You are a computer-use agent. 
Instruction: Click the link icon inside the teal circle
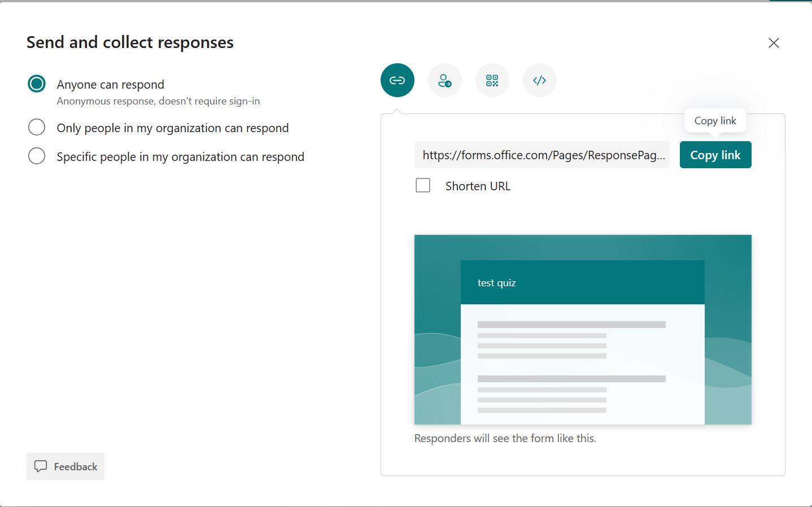397,80
